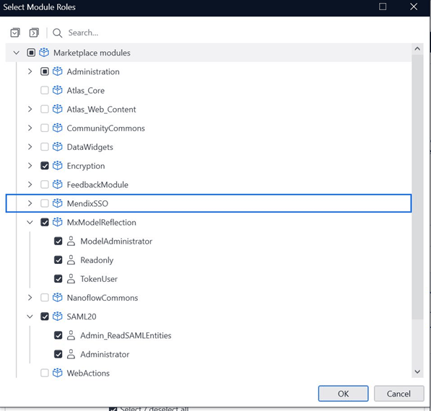Collapse the MxModelReflection tree node

(x=30, y=222)
